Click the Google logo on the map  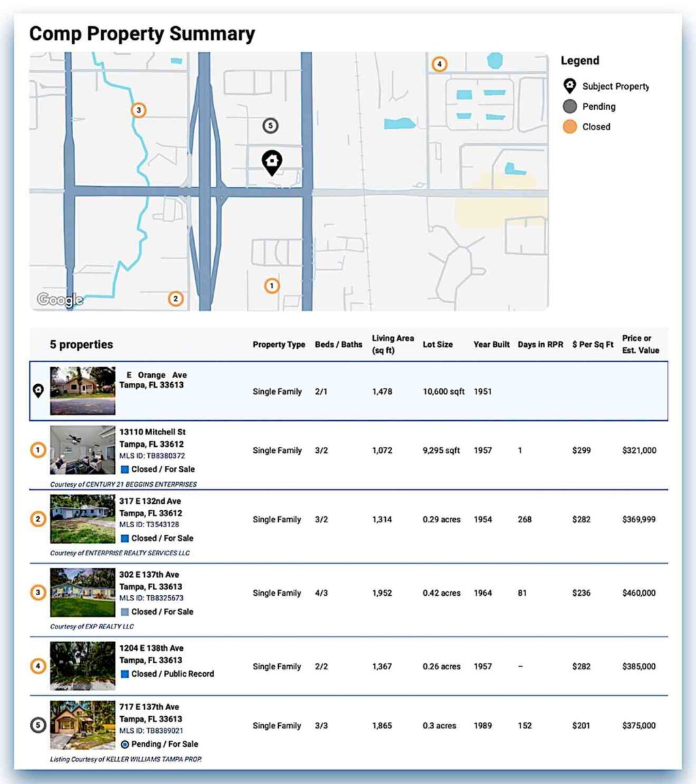[x=60, y=300]
